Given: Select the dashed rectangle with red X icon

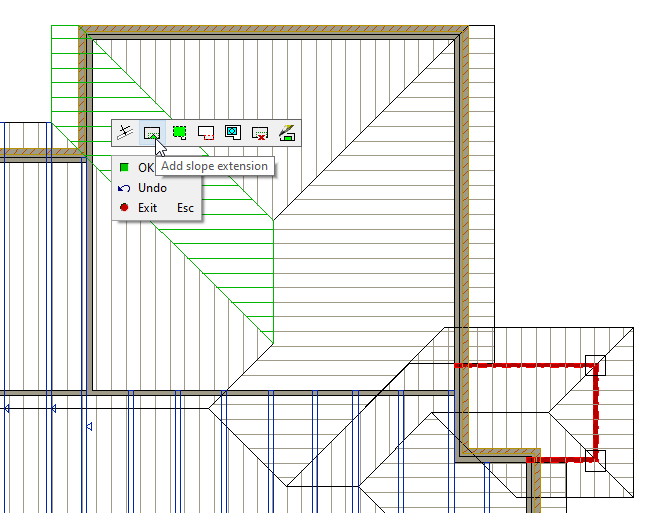Looking at the screenshot, I should (x=260, y=131).
